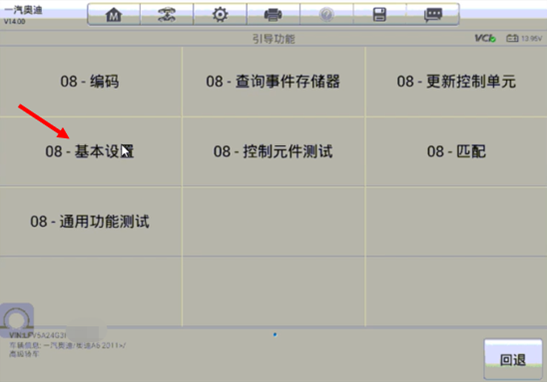The height and width of the screenshot is (382, 547).
Task: Click the 车辆信息 vehicle info line
Action: (x=67, y=345)
